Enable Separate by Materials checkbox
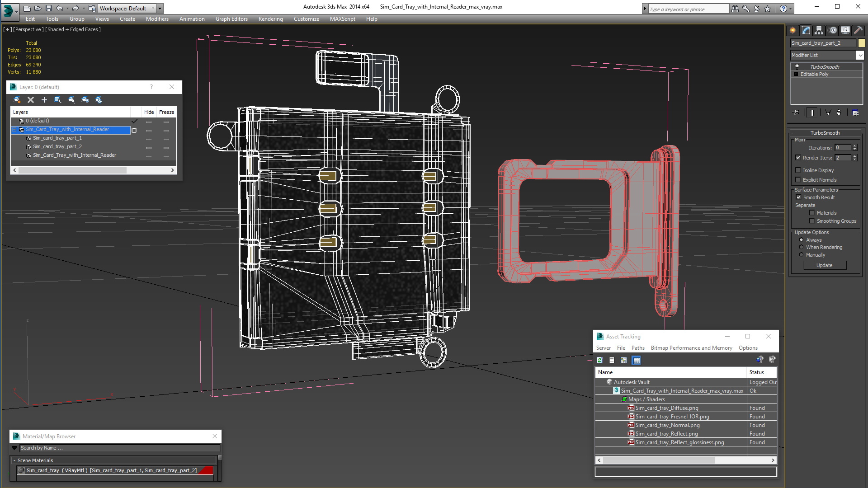Viewport: 868px width, 488px height. point(812,213)
